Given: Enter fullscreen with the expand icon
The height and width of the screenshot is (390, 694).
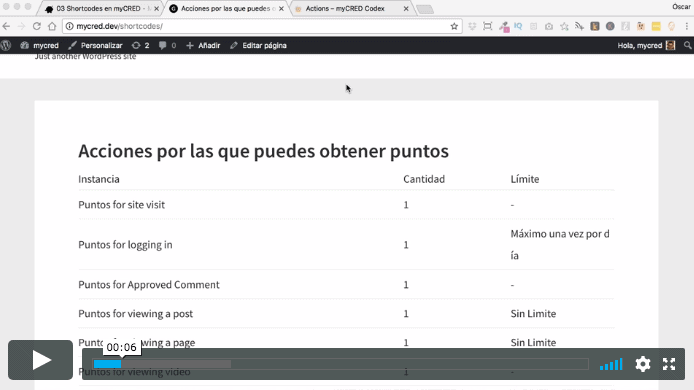Looking at the screenshot, I should click(669, 364).
